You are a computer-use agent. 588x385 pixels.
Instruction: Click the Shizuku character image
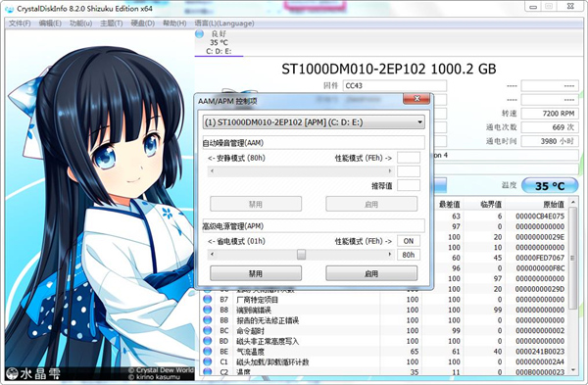[x=100, y=206]
